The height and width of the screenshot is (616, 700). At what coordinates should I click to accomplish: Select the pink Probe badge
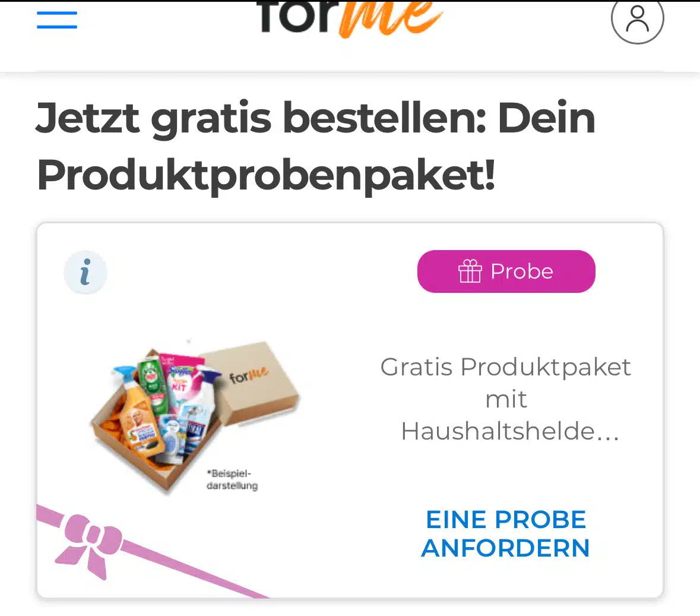506,271
